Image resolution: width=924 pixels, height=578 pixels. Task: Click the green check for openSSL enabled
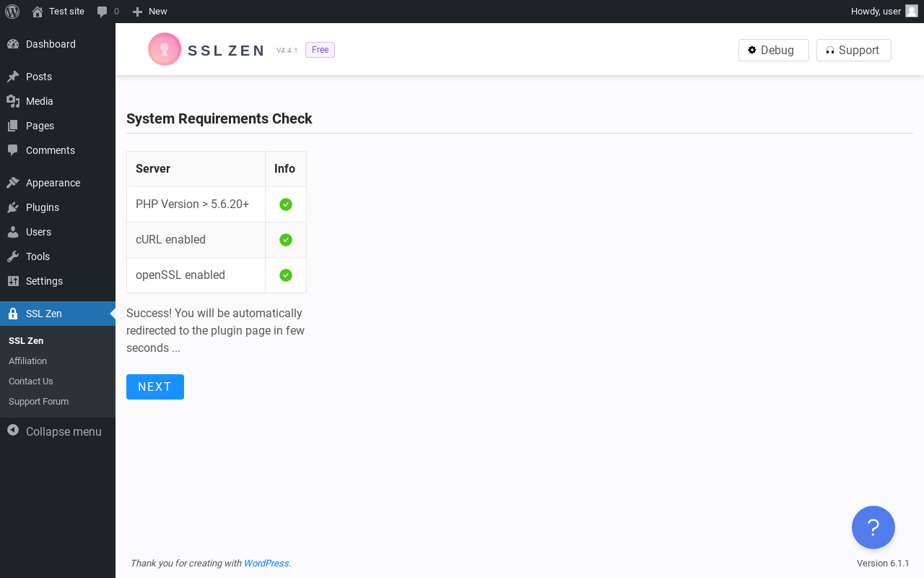(x=286, y=275)
